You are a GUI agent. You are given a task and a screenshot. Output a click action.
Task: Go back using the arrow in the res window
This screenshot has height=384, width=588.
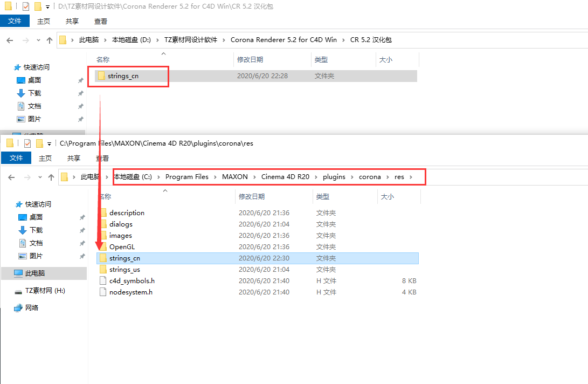(11, 177)
